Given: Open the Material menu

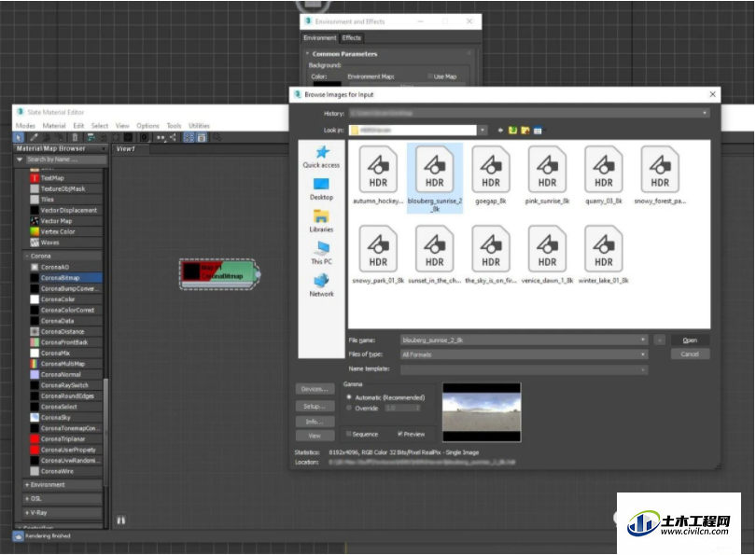Looking at the screenshot, I should tap(54, 126).
